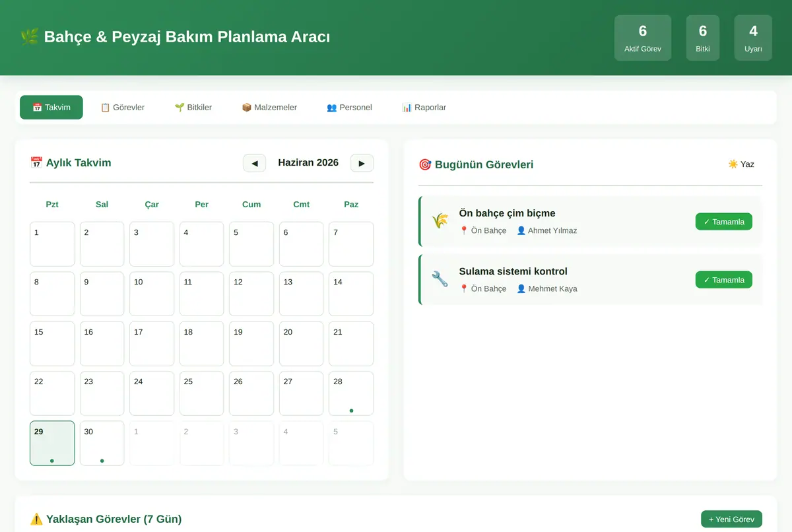Click the Uyarı counter card

(753, 38)
